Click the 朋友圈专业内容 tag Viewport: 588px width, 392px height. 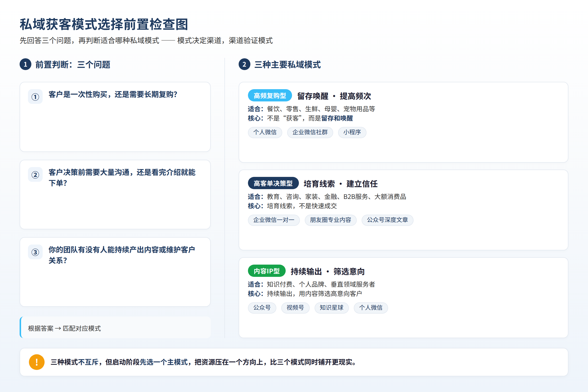pyautogui.click(x=331, y=220)
